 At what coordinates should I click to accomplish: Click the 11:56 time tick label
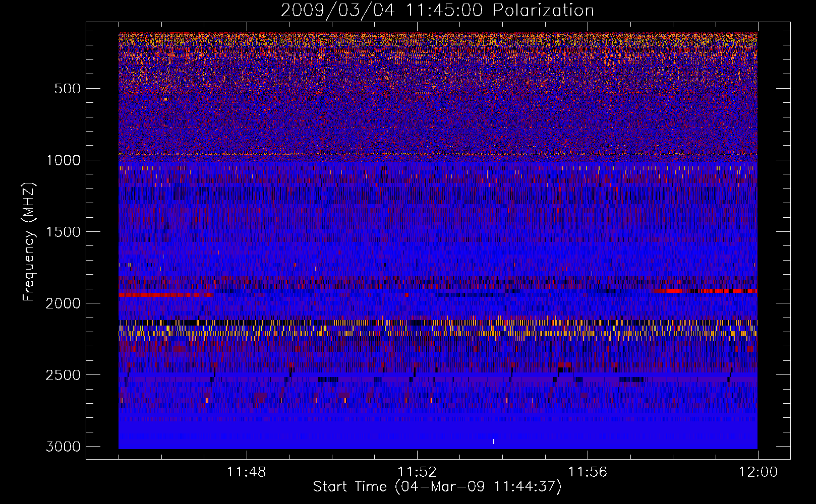[588, 472]
